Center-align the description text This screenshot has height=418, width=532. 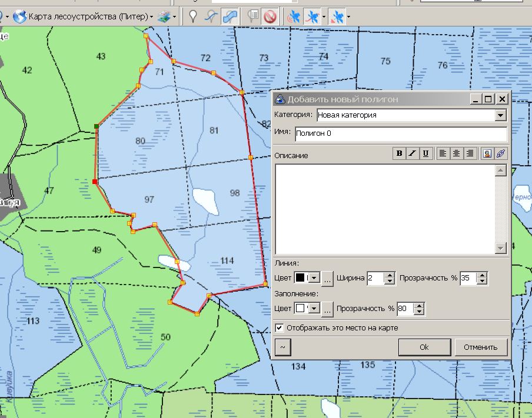coord(456,153)
